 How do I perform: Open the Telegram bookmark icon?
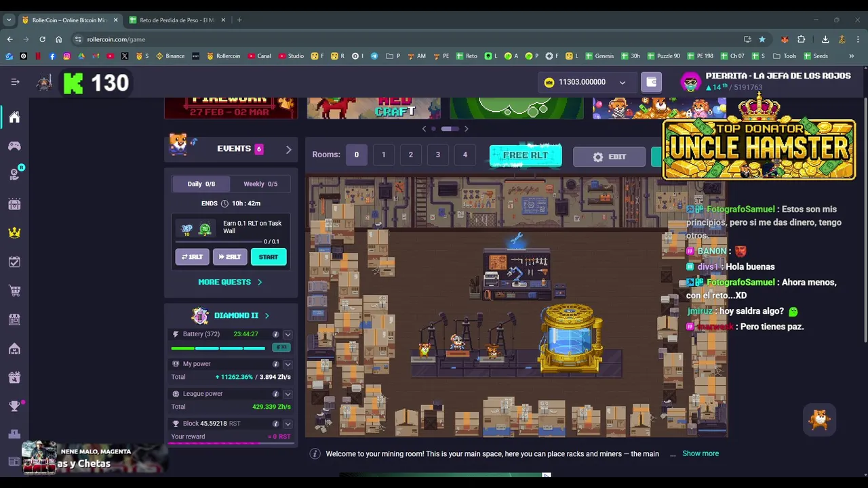tap(374, 56)
